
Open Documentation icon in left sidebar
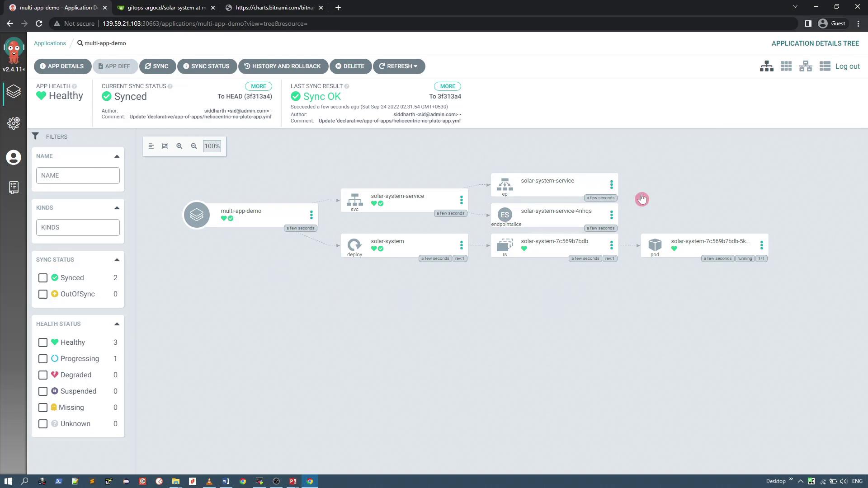coord(14,187)
